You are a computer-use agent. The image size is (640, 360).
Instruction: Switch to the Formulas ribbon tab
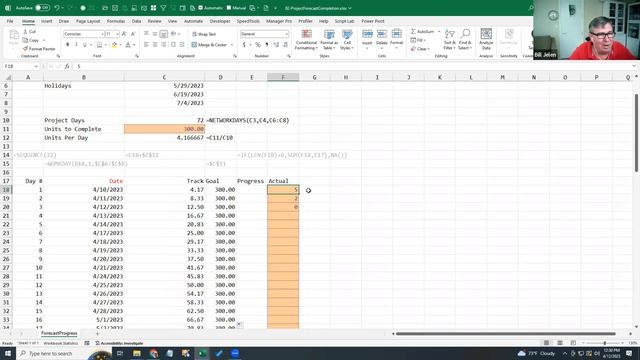tap(116, 21)
